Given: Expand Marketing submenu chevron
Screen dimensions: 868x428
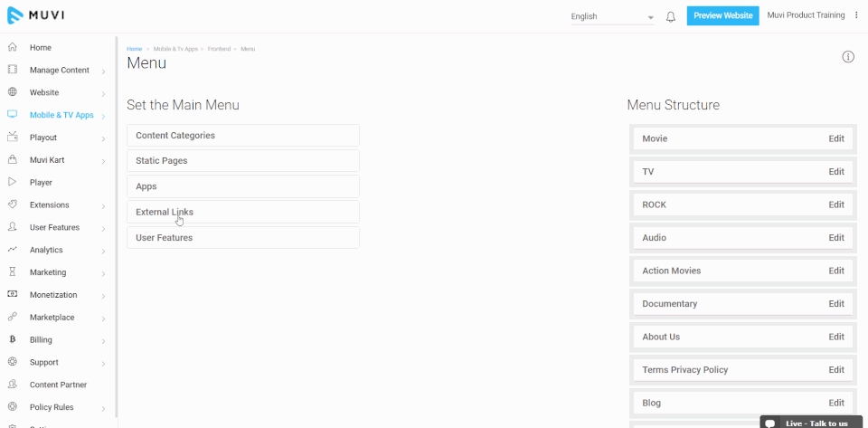Looking at the screenshot, I should 103,273.
